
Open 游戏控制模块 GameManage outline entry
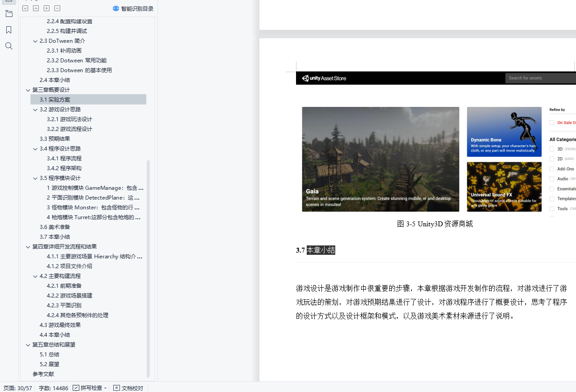point(95,188)
